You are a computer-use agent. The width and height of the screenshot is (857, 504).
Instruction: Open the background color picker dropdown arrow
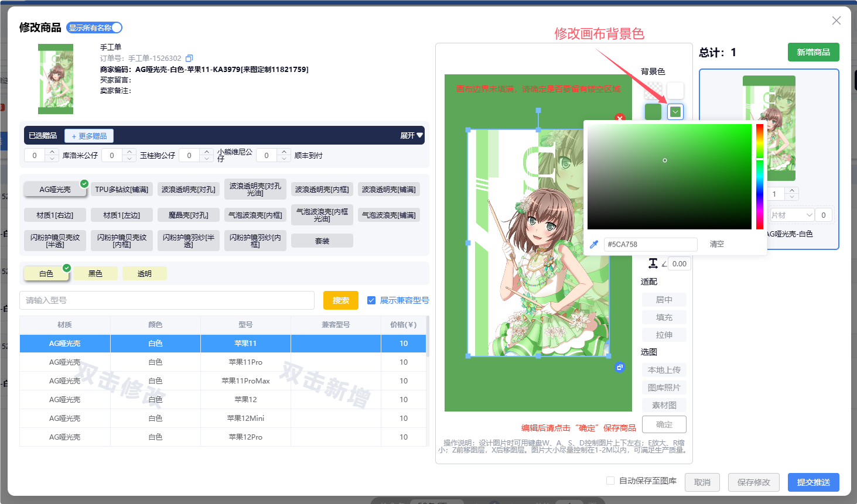[675, 112]
